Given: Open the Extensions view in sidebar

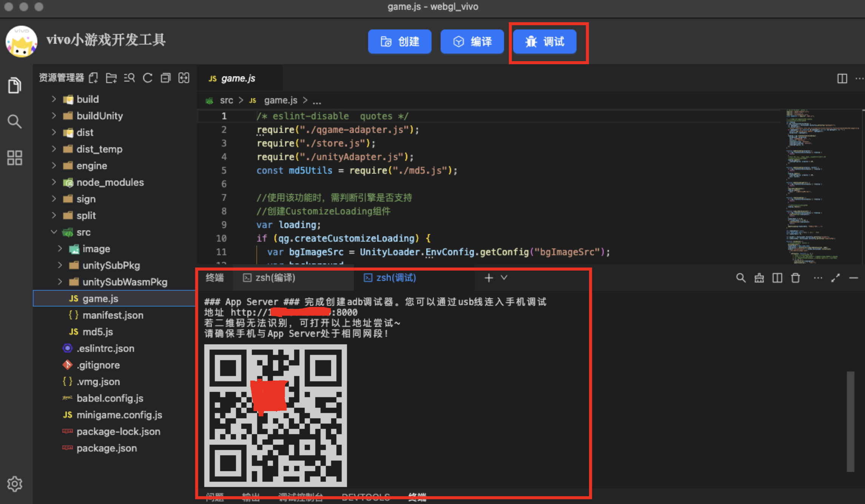Looking at the screenshot, I should click(15, 158).
